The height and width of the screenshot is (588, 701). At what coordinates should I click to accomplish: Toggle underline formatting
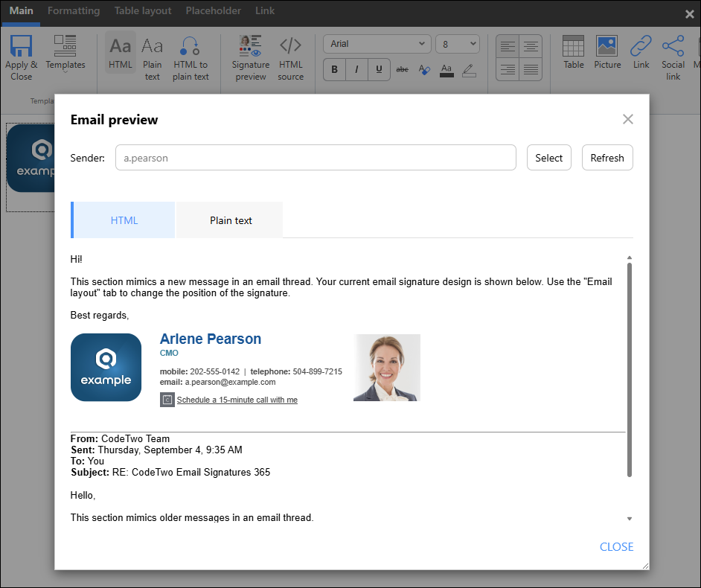(x=379, y=69)
